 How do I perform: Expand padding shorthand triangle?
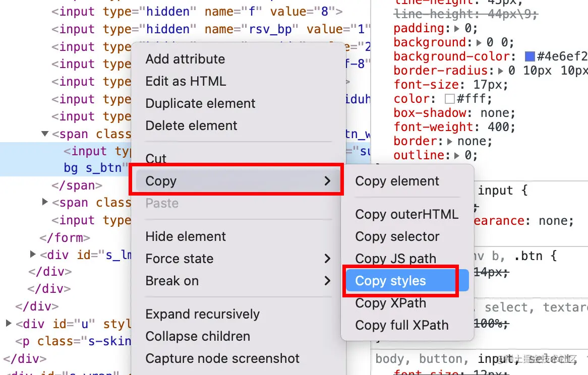(x=456, y=28)
